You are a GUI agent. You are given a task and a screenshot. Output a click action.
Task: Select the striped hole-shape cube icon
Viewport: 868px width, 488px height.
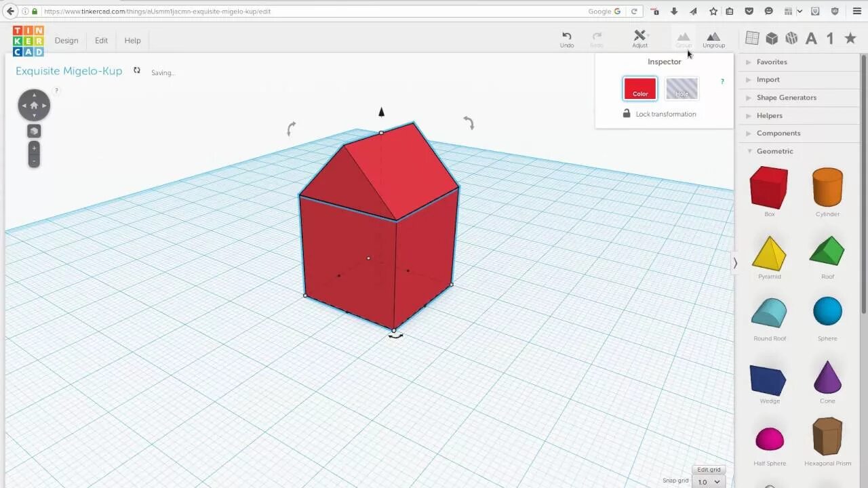791,39
